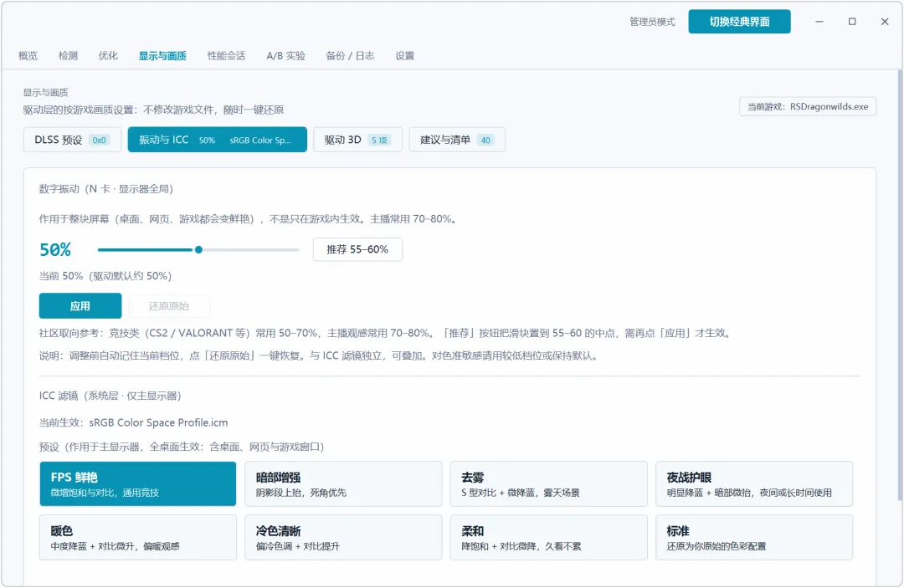Viewport: 904px width, 588px height.
Task: Switch to the A/B 实验 tab
Action: pyautogui.click(x=285, y=56)
